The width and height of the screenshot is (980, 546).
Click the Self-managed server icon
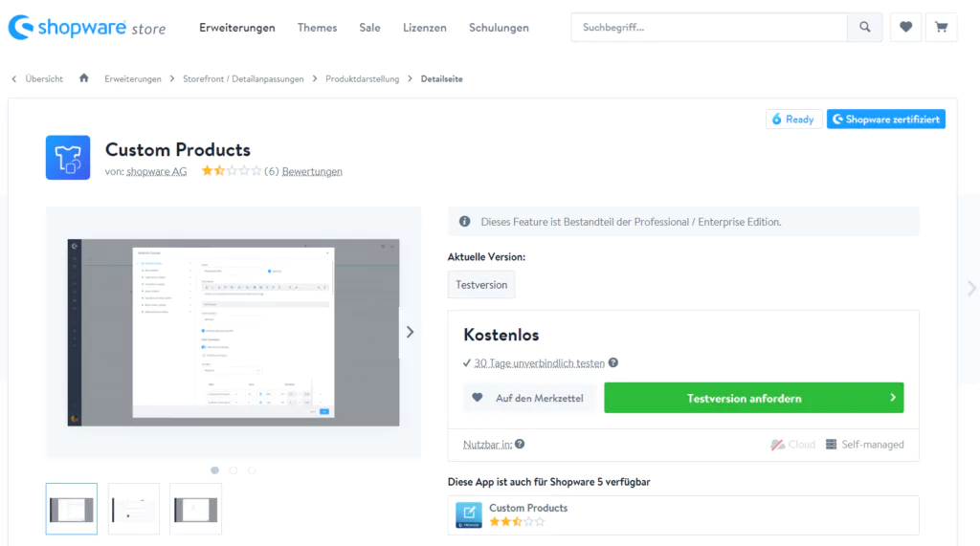pyautogui.click(x=832, y=445)
